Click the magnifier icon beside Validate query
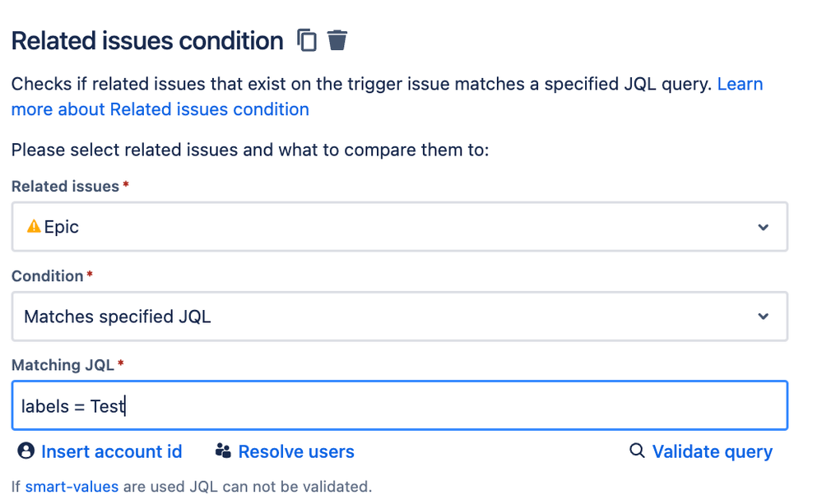Image resolution: width=822 pixels, height=504 pixels. pyautogui.click(x=637, y=451)
